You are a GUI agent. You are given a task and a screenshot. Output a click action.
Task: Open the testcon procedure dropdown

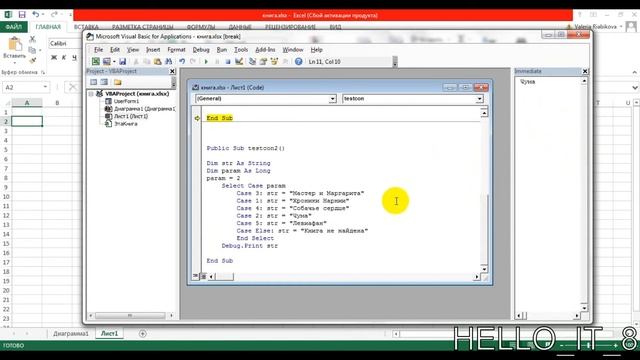click(x=479, y=99)
